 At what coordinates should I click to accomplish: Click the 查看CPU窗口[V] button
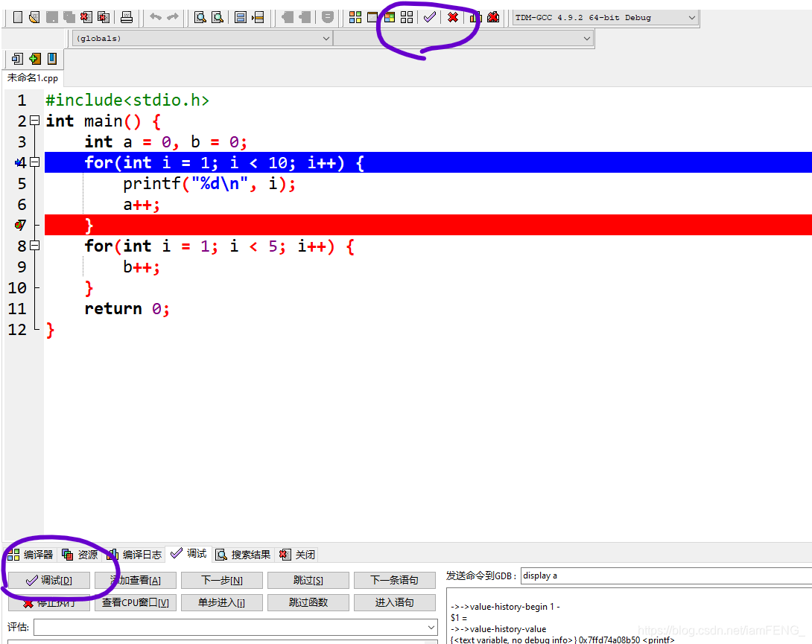pos(136,602)
